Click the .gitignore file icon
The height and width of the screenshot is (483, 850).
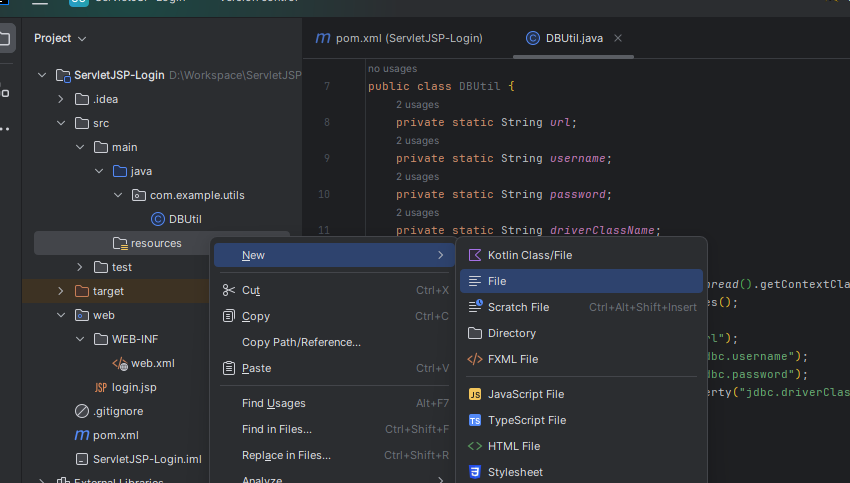82,411
